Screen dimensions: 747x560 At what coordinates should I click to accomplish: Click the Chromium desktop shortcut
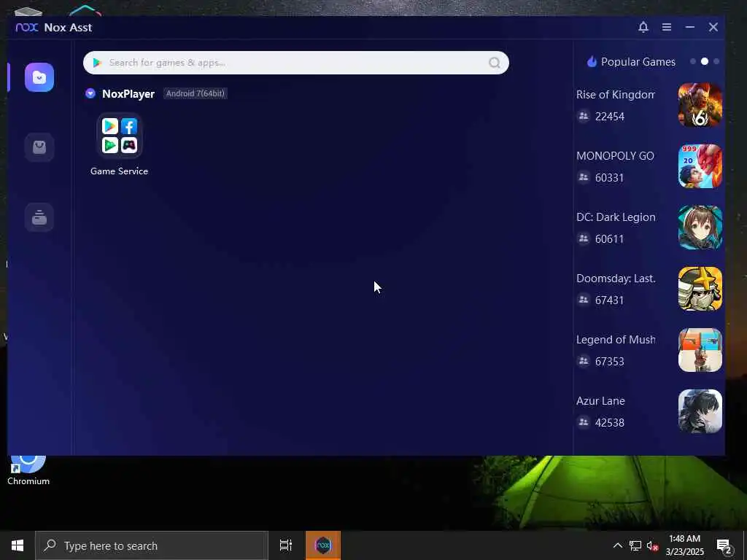(x=28, y=470)
